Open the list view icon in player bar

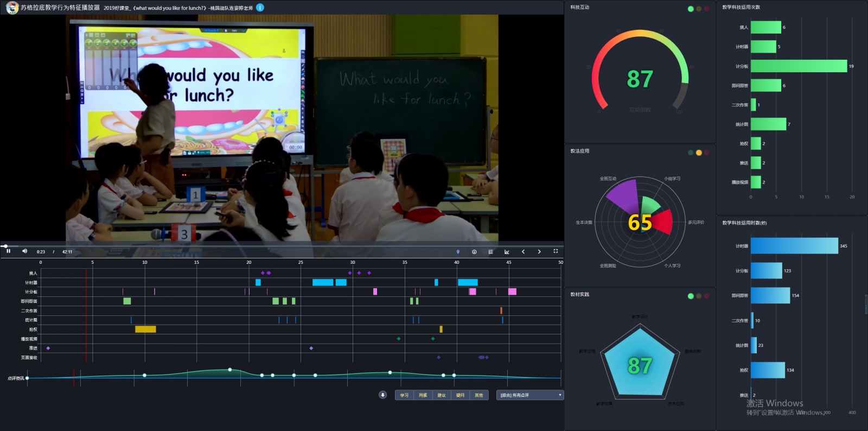pos(490,252)
